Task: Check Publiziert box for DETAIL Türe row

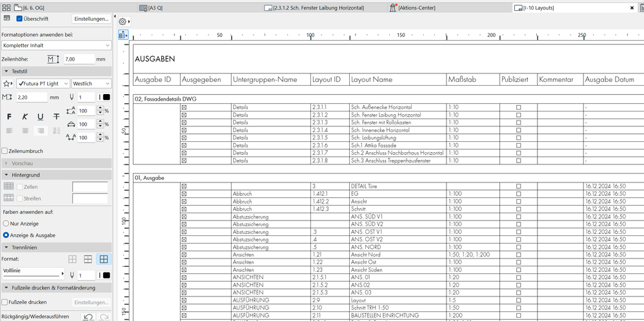Action: pyautogui.click(x=518, y=186)
